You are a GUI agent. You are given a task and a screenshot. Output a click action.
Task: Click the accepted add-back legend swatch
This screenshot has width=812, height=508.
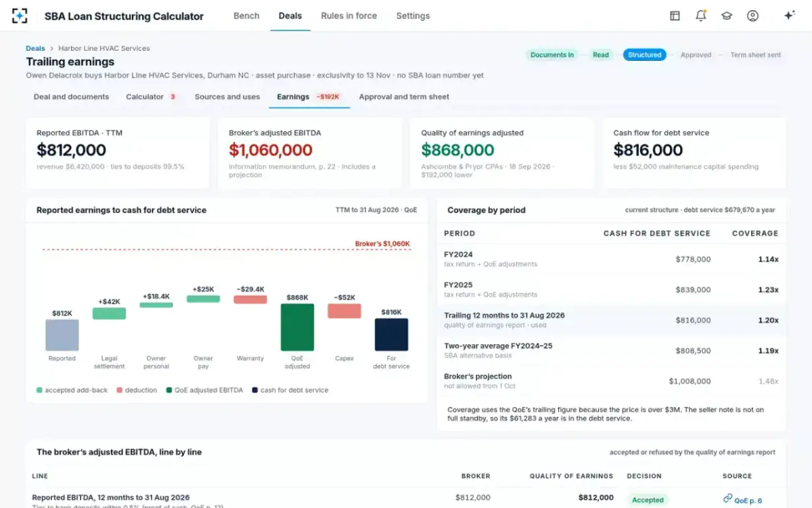[39, 390]
